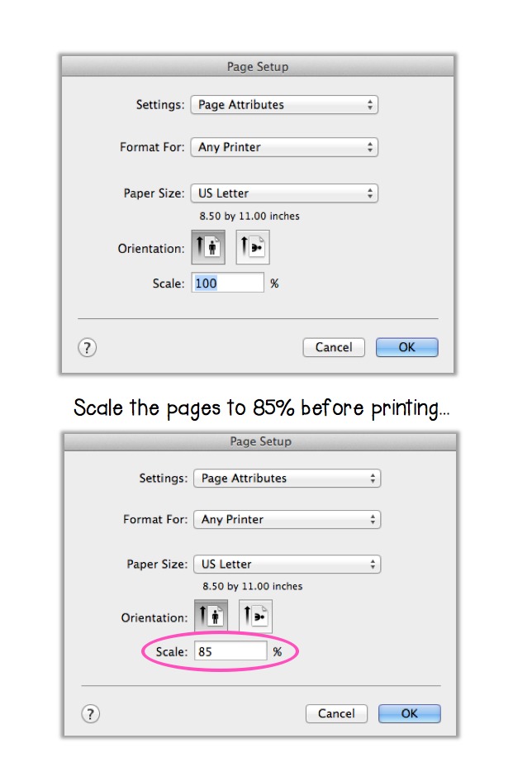Open Format For dropdown in upper dialog

point(284,147)
